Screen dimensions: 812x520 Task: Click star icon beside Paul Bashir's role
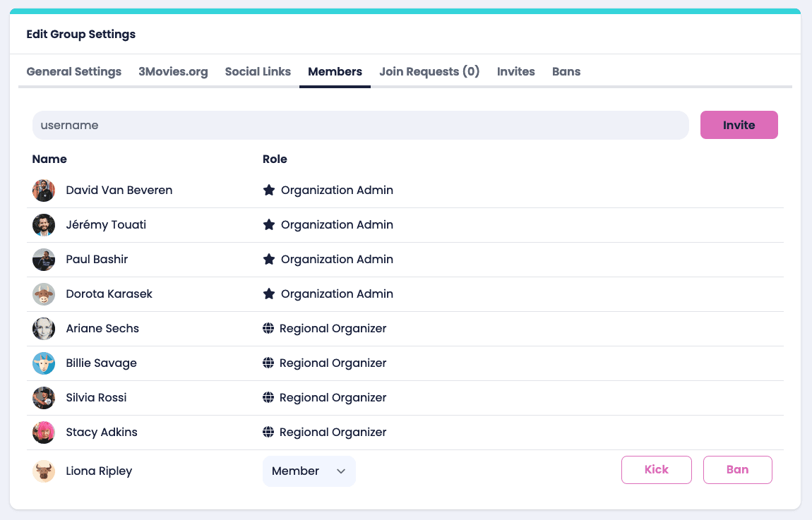[x=268, y=260]
